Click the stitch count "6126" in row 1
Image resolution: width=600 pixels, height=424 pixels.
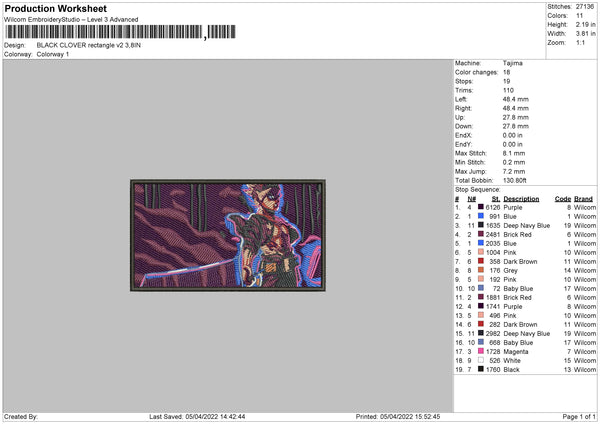493,207
